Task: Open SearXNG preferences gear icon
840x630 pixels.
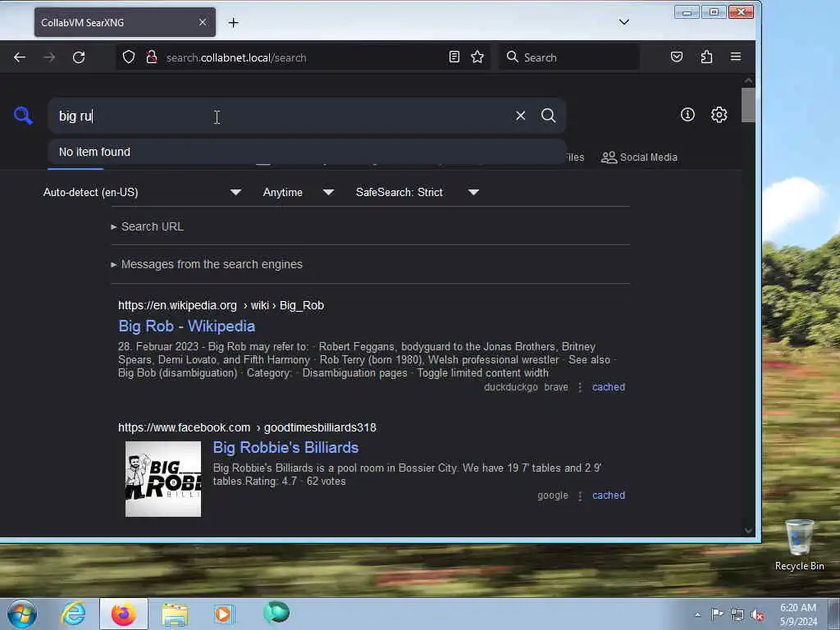Action: point(719,115)
